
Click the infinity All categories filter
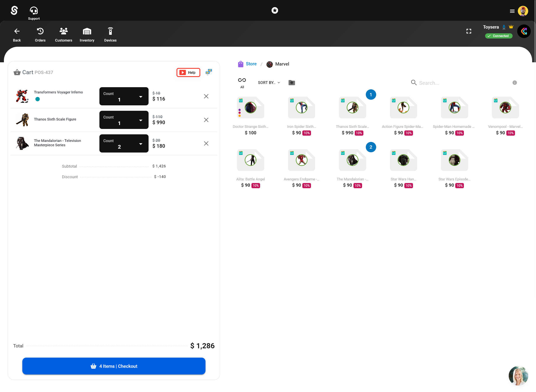[x=242, y=80]
